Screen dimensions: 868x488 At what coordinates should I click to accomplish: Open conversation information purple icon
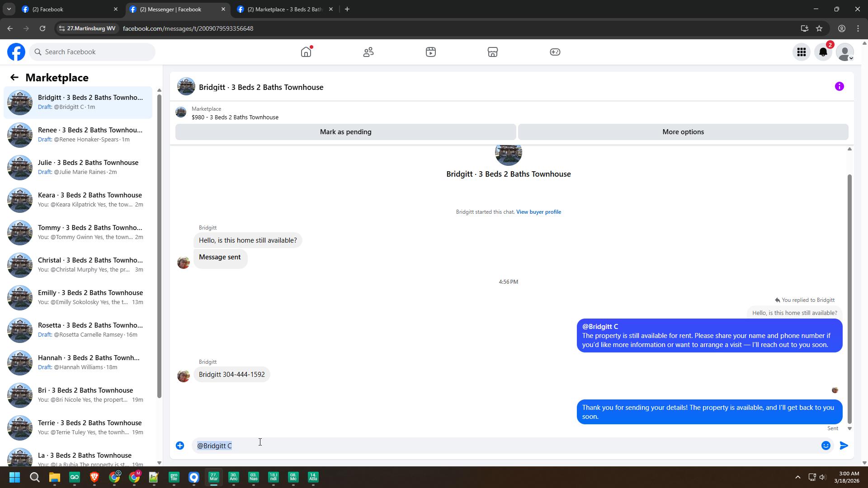pyautogui.click(x=840, y=86)
